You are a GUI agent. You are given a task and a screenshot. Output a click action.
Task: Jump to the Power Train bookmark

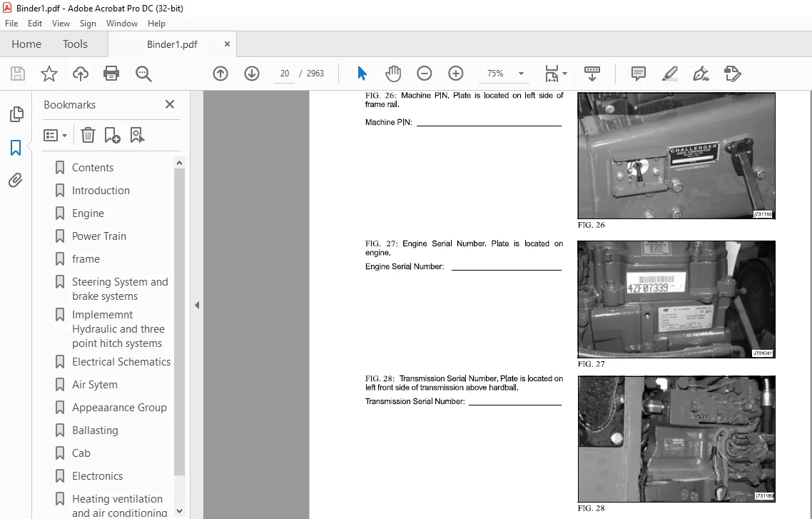[99, 236]
